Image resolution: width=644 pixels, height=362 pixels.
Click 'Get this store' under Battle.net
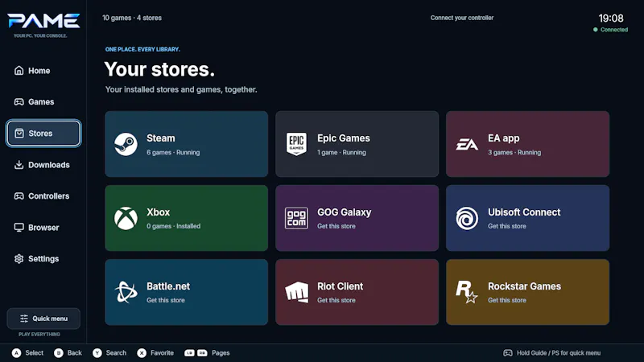166,300
